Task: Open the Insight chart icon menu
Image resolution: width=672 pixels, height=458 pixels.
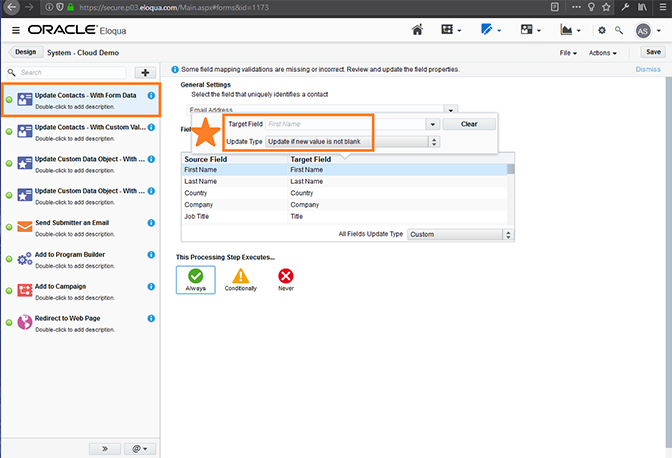Action: click(570, 30)
